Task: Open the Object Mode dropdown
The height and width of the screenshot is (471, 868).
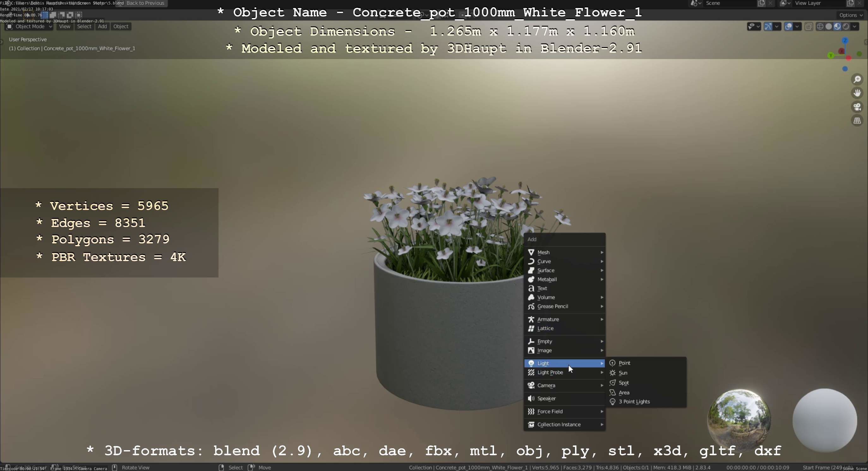Action: (30, 27)
